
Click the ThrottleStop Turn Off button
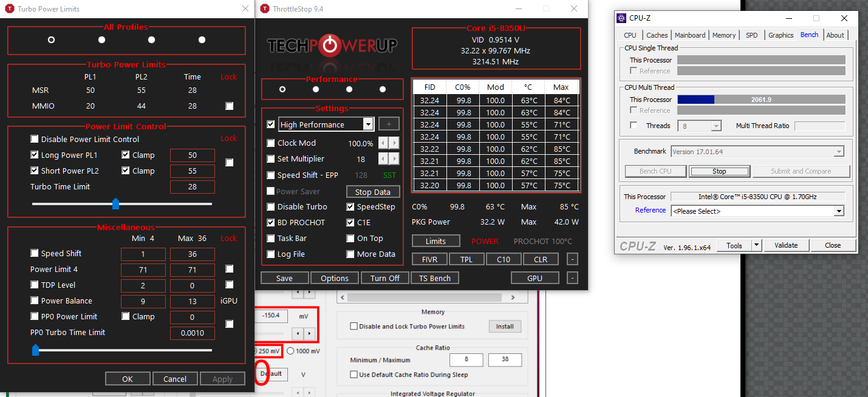pyautogui.click(x=385, y=278)
